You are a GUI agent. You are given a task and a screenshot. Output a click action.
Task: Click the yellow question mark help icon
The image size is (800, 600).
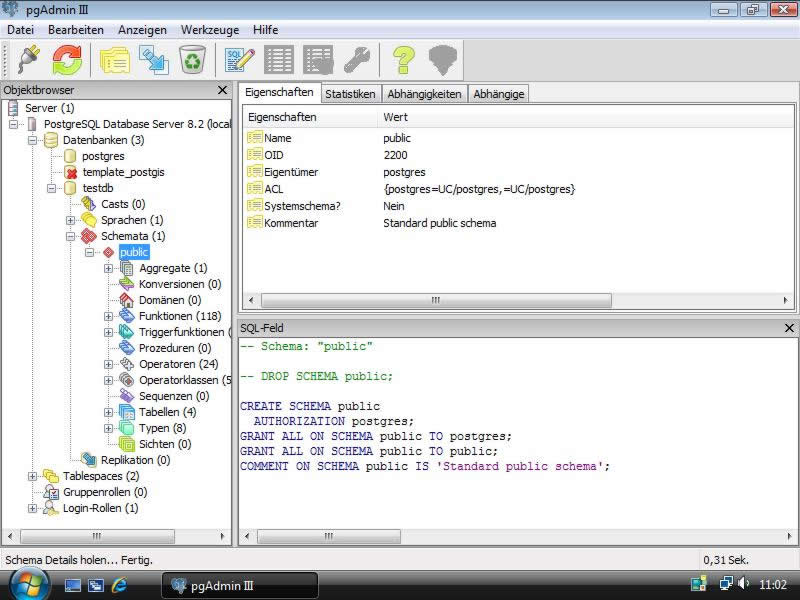pyautogui.click(x=404, y=60)
